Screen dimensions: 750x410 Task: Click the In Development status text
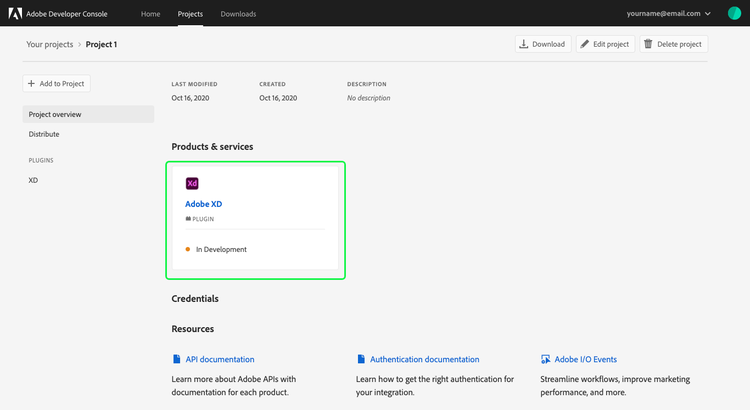(221, 249)
